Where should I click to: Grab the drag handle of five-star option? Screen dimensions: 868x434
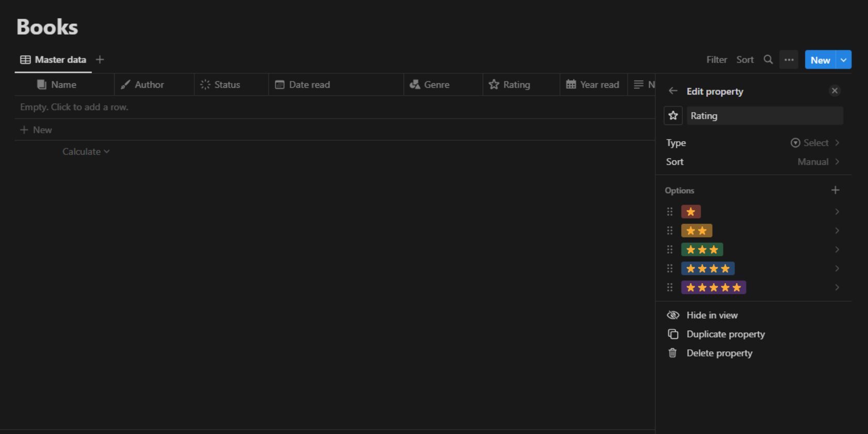point(670,287)
